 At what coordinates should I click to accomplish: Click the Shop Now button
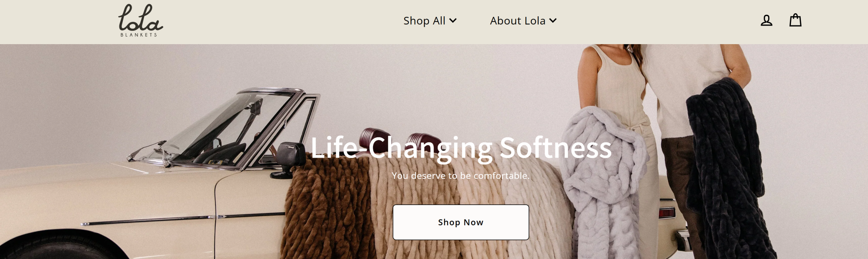[x=461, y=222]
